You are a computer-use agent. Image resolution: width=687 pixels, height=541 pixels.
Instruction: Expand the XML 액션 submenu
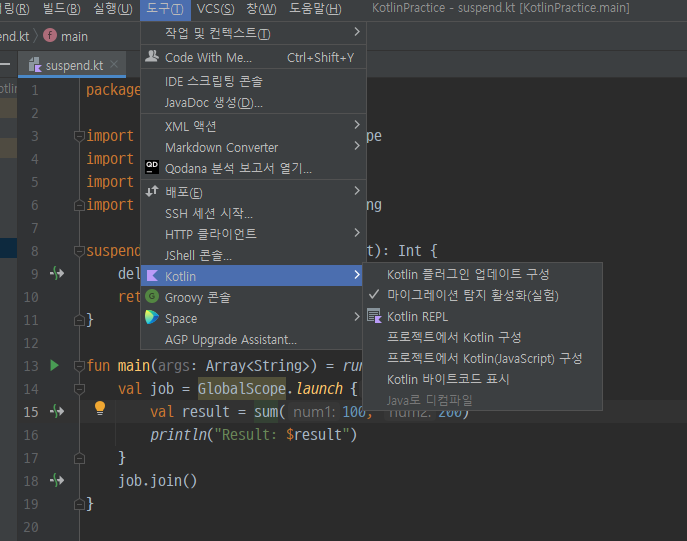tap(253, 127)
